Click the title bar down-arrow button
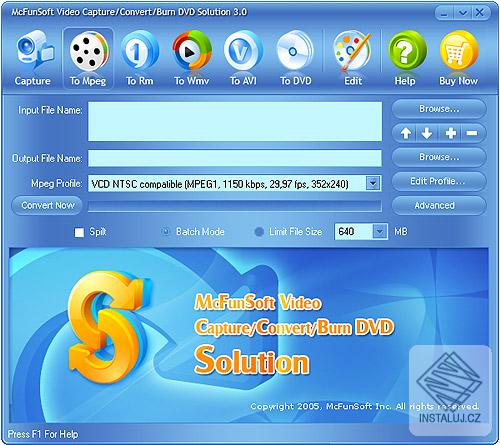This screenshot has height=445, width=500. [x=463, y=13]
